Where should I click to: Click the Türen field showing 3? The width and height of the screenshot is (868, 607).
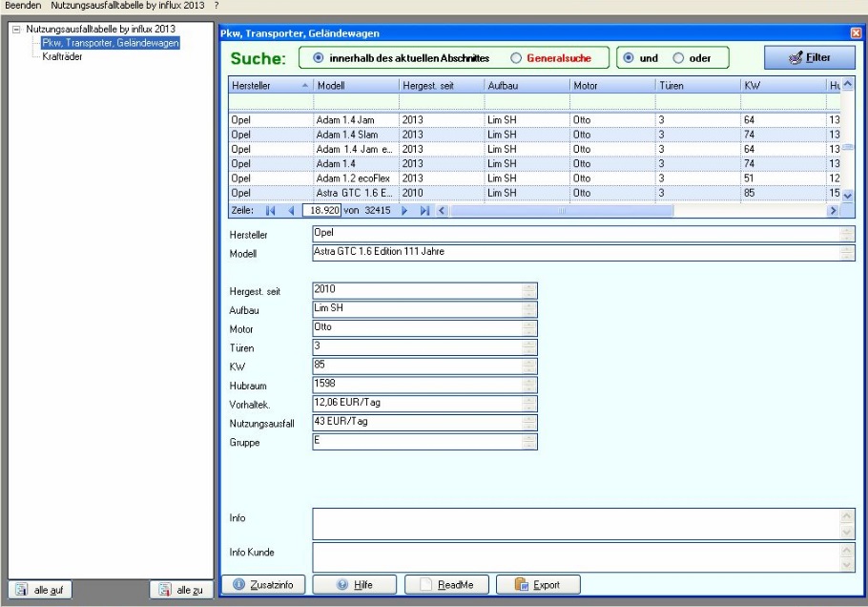click(x=424, y=347)
